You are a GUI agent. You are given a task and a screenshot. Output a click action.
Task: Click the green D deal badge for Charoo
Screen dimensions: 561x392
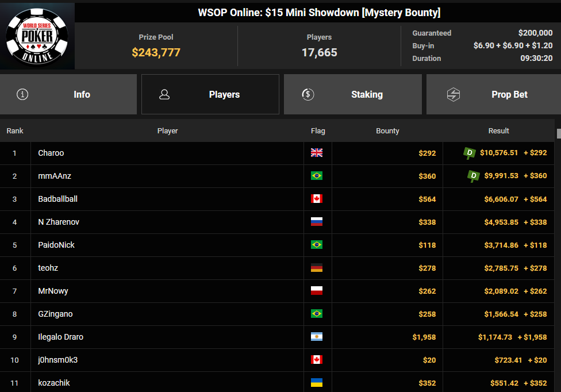pos(470,153)
